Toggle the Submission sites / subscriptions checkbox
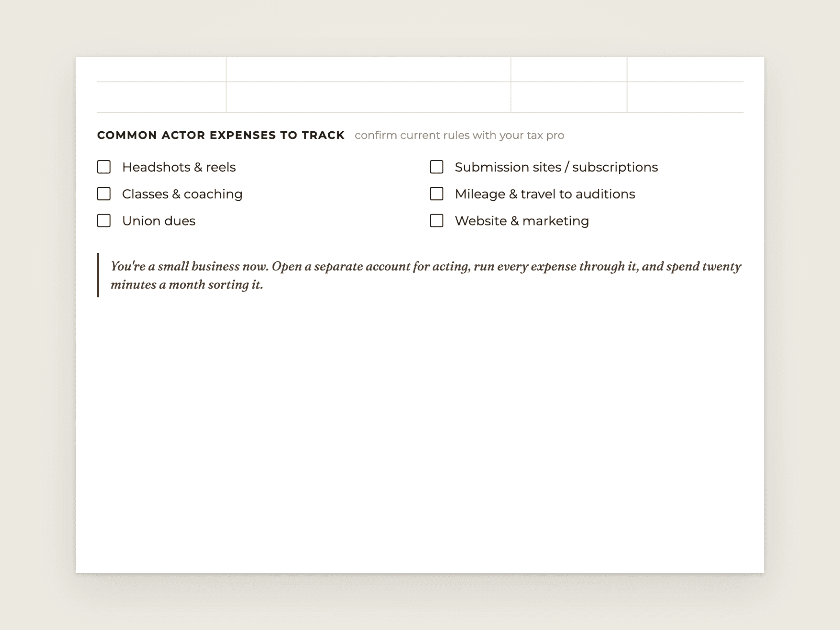This screenshot has height=630, width=840. click(436, 167)
